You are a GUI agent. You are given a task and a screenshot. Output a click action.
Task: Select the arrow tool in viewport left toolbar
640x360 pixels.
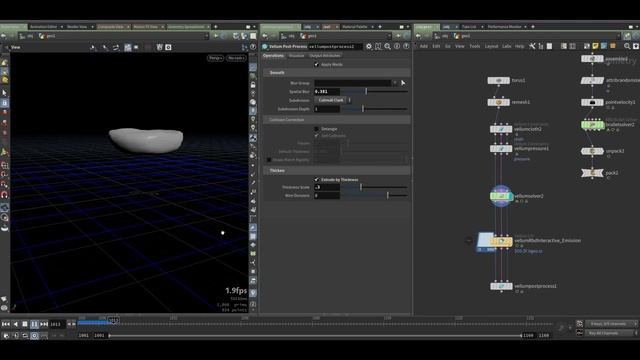pyautogui.click(x=4, y=93)
